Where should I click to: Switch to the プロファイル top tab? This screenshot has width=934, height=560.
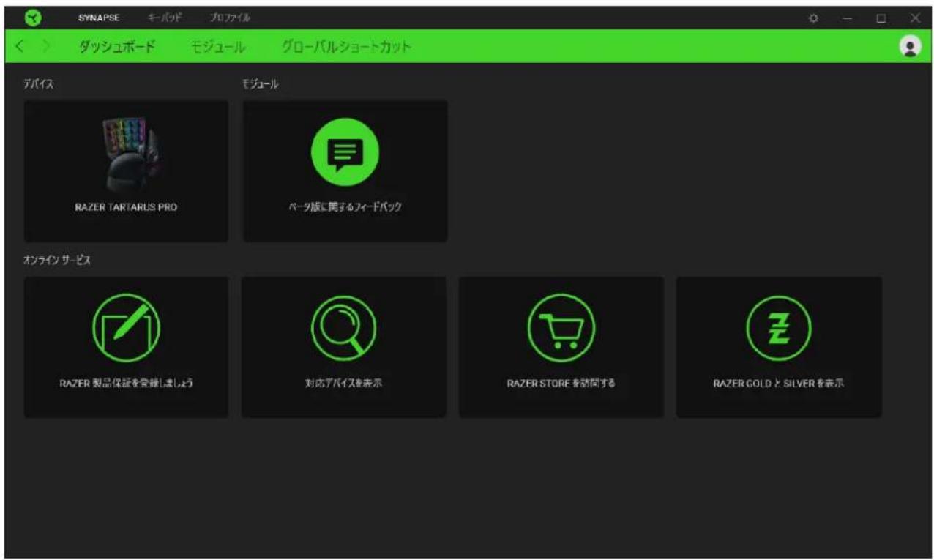pos(230,18)
